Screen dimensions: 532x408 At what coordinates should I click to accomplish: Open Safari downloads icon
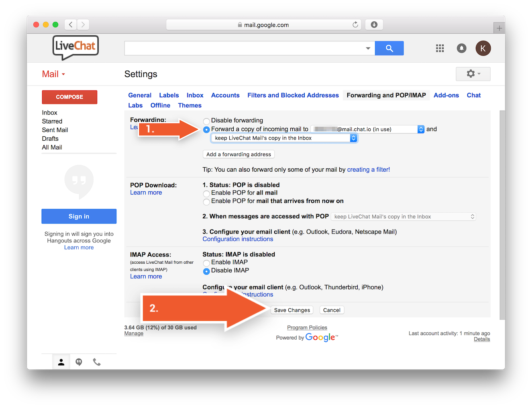(374, 25)
